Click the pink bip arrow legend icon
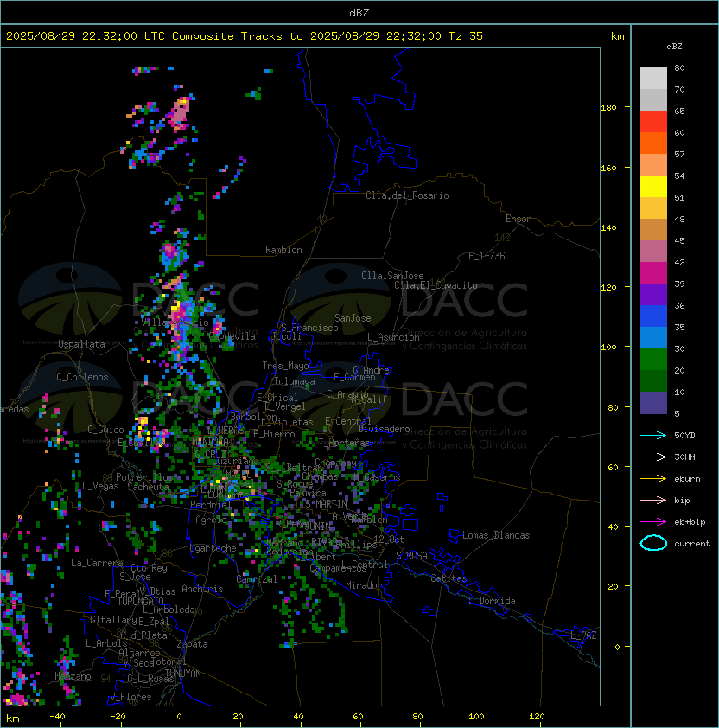The height and width of the screenshot is (728, 719). click(x=653, y=500)
